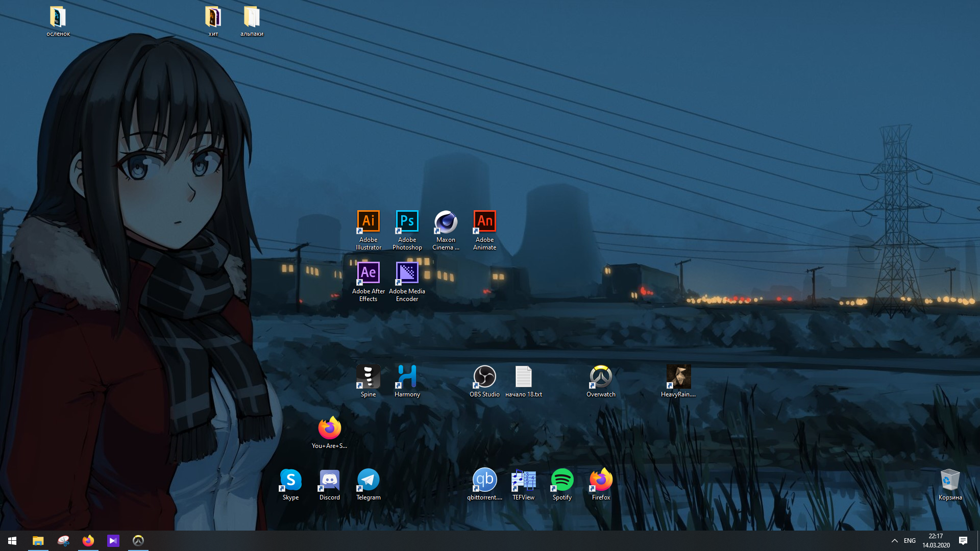This screenshot has width=980, height=551.
Task: Select the Spotify desktop shortcut
Action: pyautogui.click(x=562, y=484)
